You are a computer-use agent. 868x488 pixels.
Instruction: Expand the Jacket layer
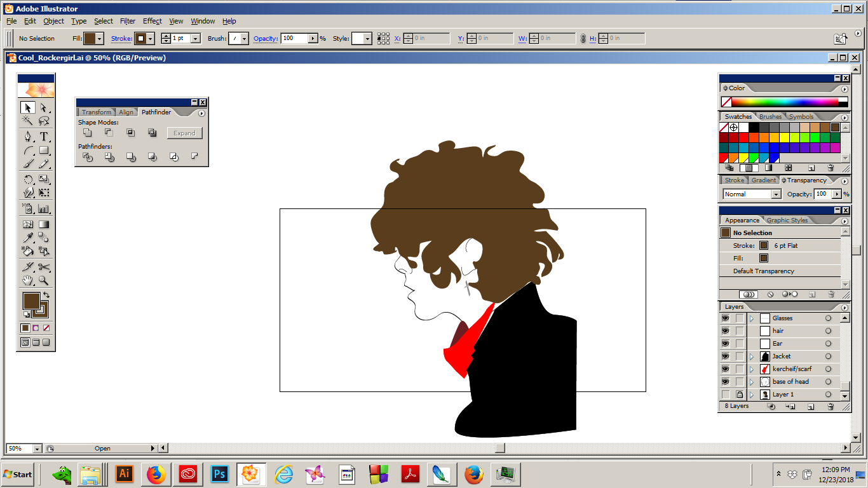pyautogui.click(x=751, y=356)
